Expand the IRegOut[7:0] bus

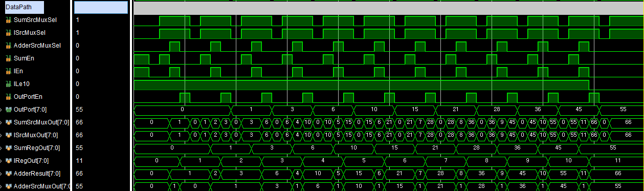[2, 161]
